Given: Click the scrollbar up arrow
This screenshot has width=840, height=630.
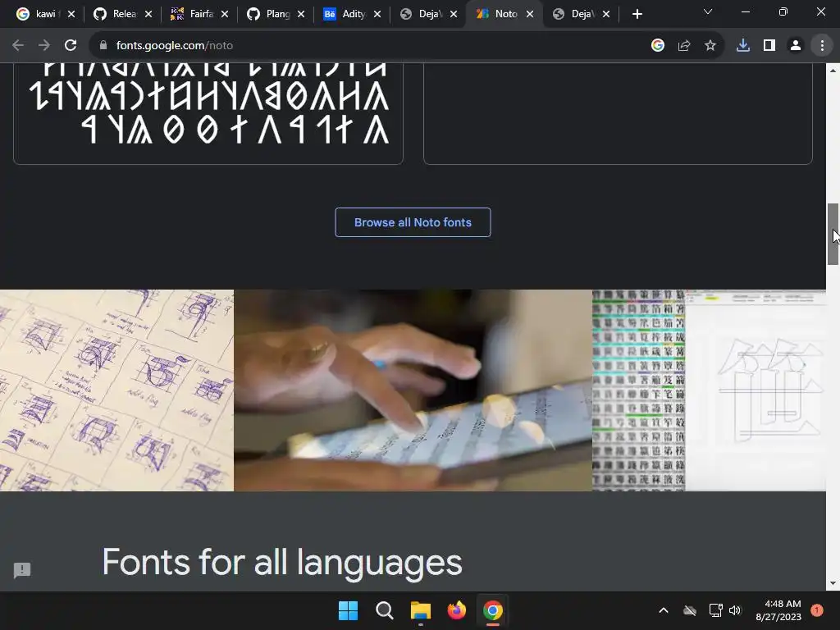Looking at the screenshot, I should point(833,71).
